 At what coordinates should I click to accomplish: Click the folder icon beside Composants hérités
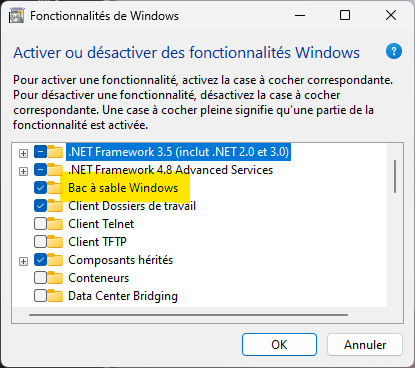tap(55, 260)
